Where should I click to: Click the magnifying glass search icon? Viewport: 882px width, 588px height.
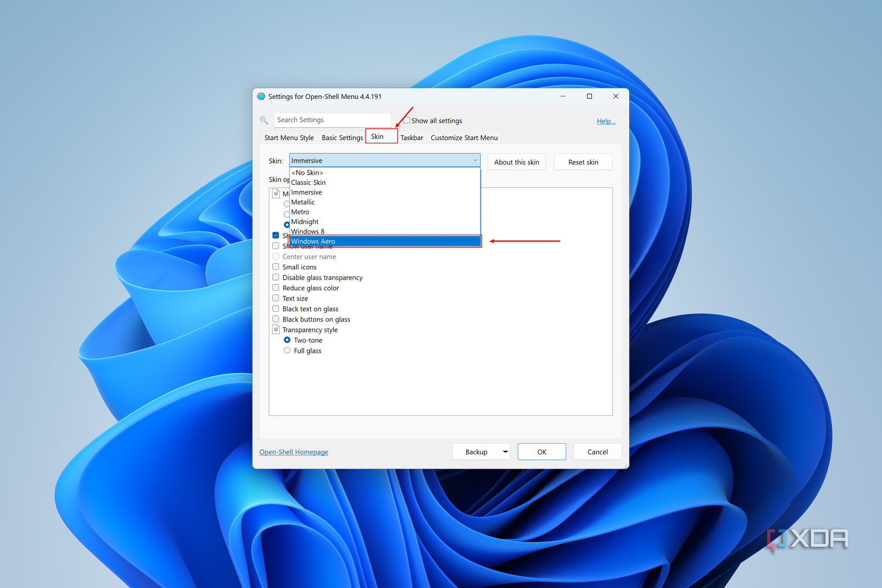click(x=264, y=120)
